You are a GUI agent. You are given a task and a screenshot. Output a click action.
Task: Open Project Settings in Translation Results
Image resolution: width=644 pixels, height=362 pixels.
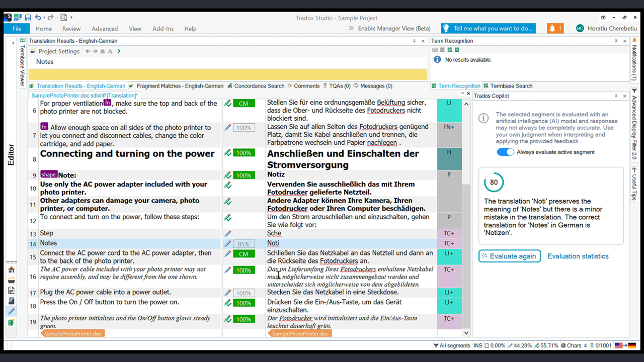(54, 51)
